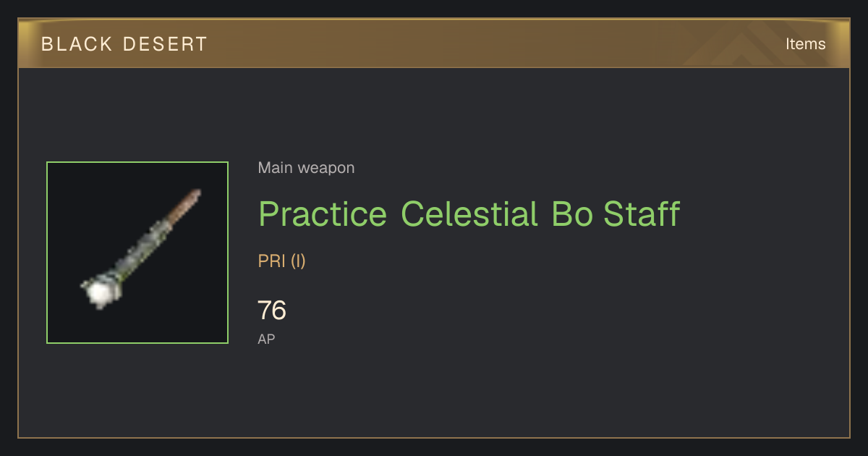Click the 76 attack power value
Image resolution: width=868 pixels, height=456 pixels.
tap(272, 311)
